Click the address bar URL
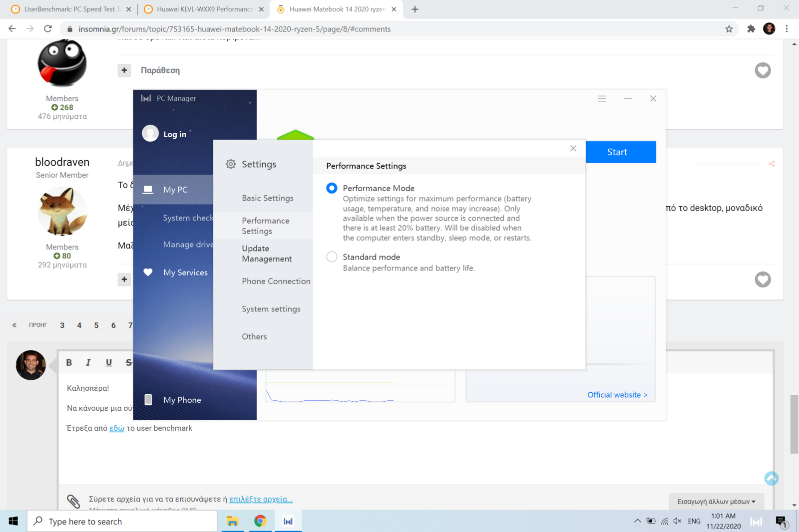799x532 pixels. 235,29
